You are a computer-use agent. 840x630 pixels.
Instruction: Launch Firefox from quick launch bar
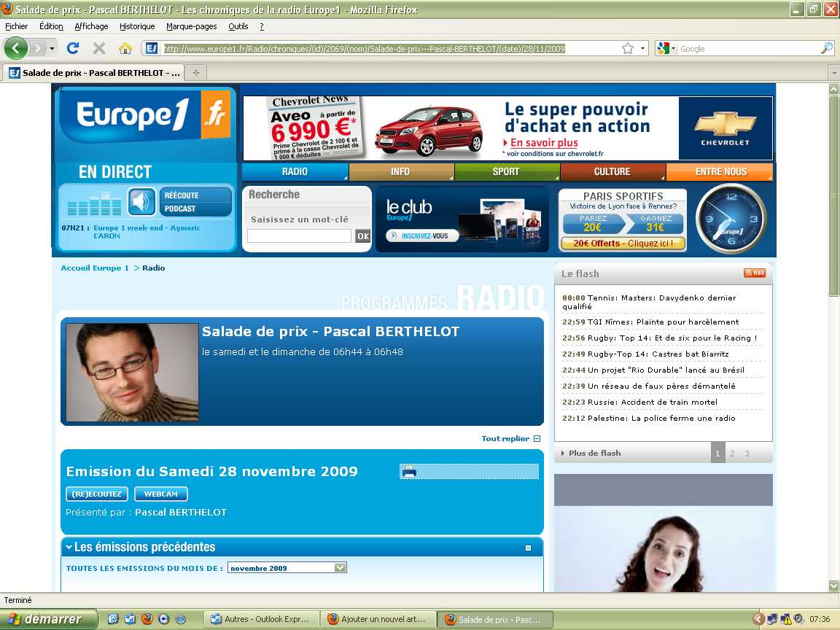[147, 619]
